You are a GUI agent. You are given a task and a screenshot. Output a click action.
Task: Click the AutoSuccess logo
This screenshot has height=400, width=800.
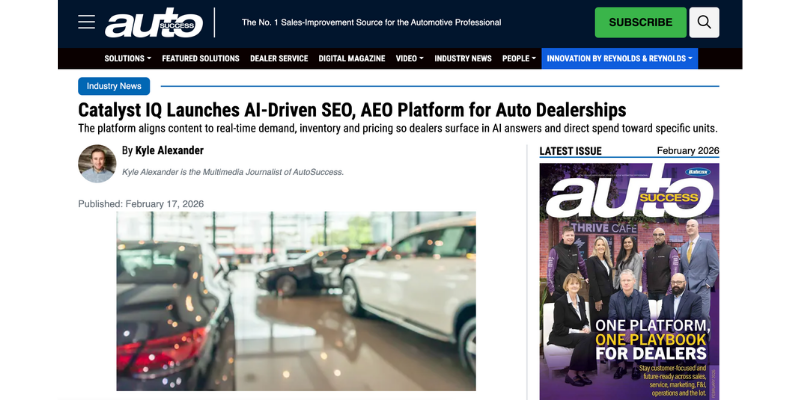(154, 23)
